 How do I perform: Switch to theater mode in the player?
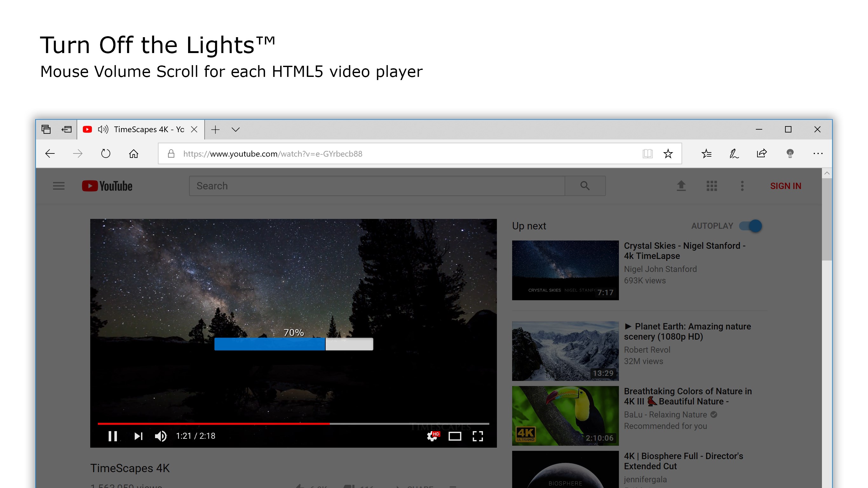[455, 436]
